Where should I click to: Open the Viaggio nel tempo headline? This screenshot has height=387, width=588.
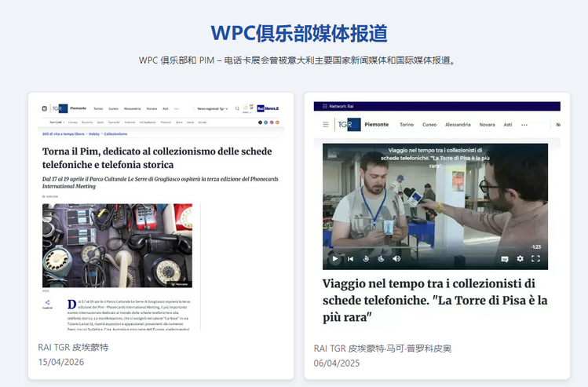pos(435,300)
